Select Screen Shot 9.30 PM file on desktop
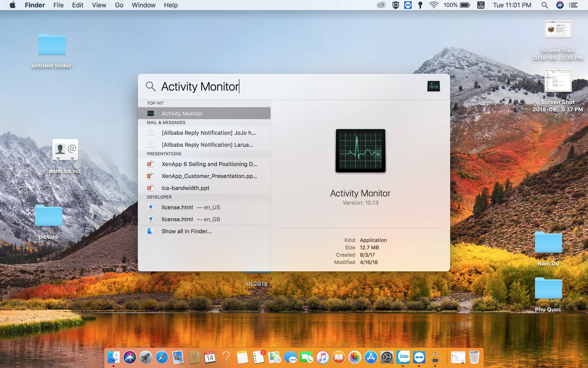The image size is (588, 368). (558, 40)
